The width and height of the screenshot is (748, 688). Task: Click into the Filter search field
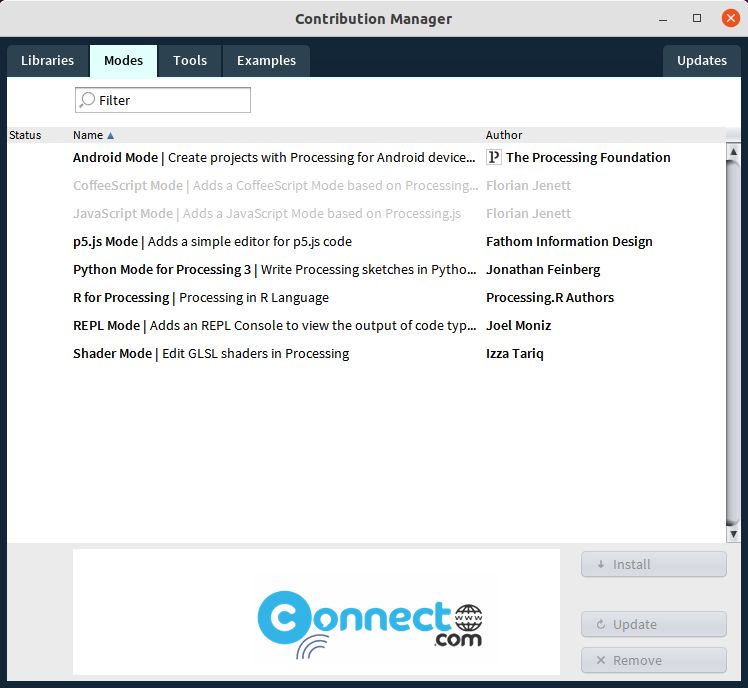[x=163, y=100]
